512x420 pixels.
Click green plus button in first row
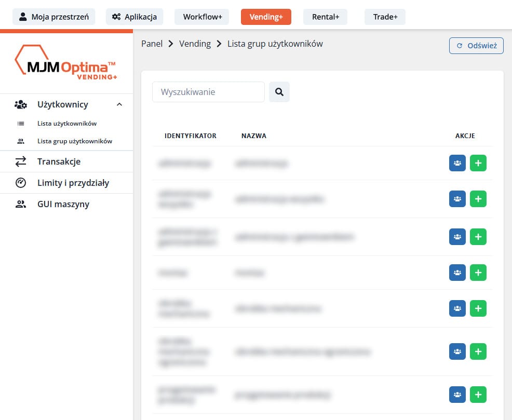[478, 163]
